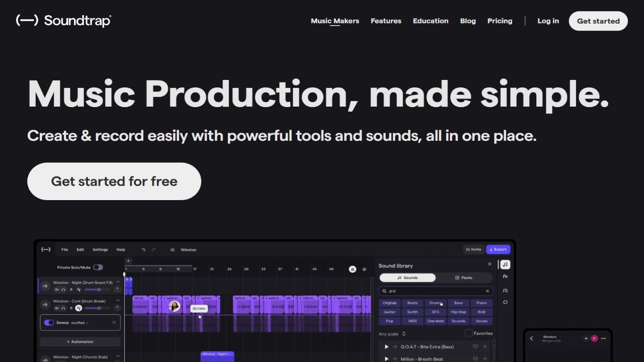Open the Features nav item
The width and height of the screenshot is (644, 362).
tap(386, 21)
